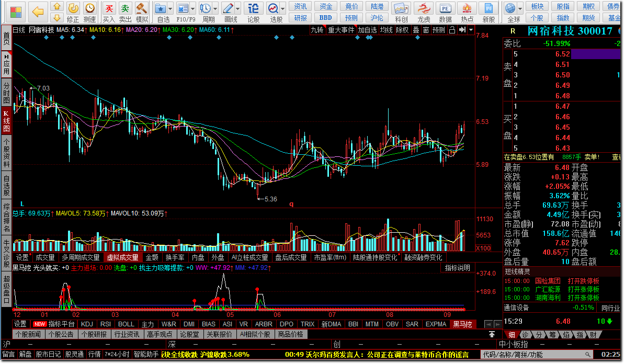Screen dimensions: 625x364
Task: Expand the 全球 dropdown arrow
Action: [520, 8]
